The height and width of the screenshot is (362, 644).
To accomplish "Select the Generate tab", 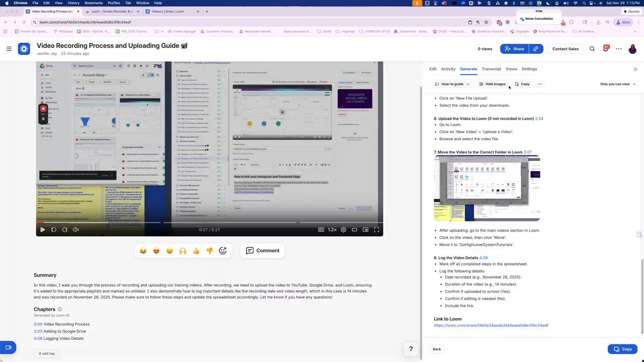I will (468, 69).
